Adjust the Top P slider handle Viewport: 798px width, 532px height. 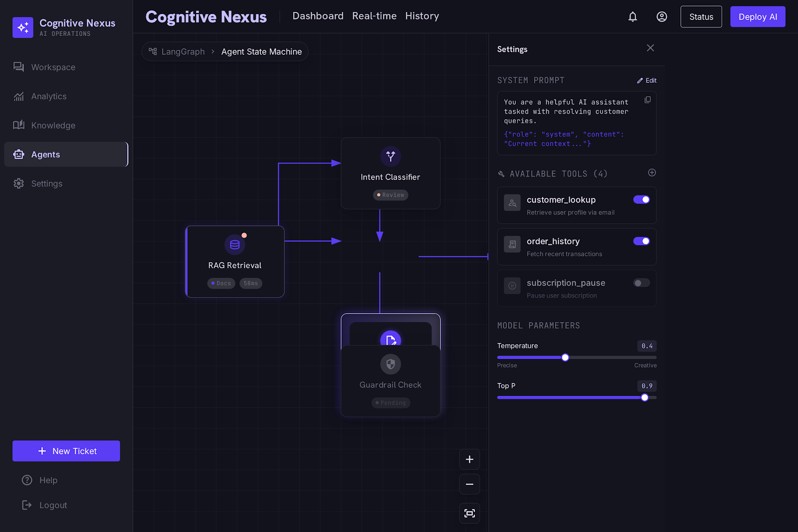point(645,397)
